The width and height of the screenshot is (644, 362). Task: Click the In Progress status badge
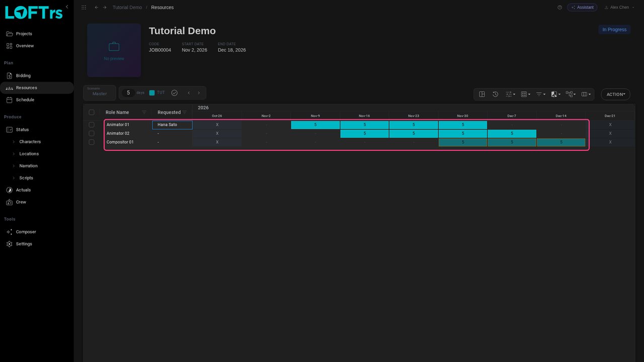click(x=614, y=30)
